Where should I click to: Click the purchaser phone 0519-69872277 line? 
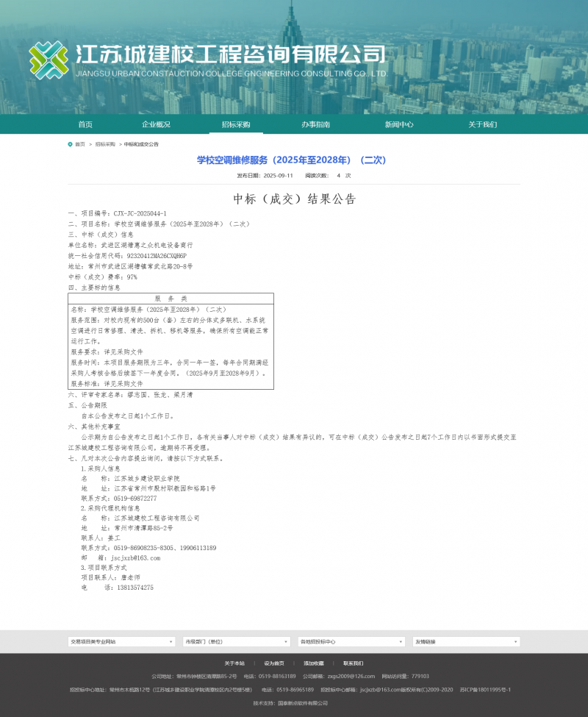tap(119, 499)
